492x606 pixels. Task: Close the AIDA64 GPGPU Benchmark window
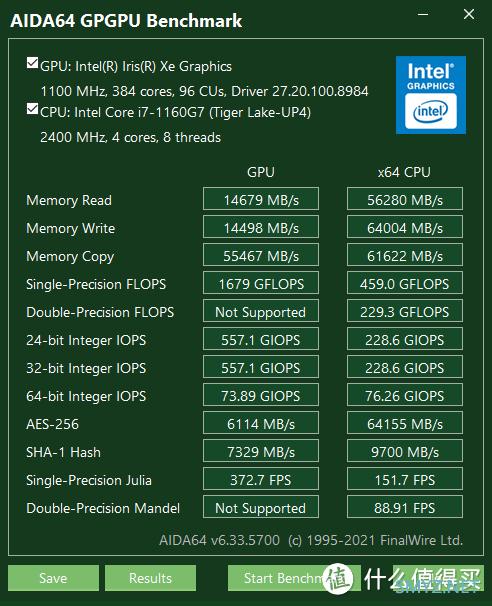tap(469, 15)
